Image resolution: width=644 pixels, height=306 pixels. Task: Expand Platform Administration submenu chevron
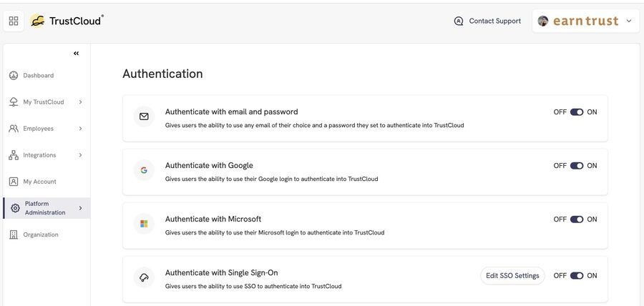80,208
